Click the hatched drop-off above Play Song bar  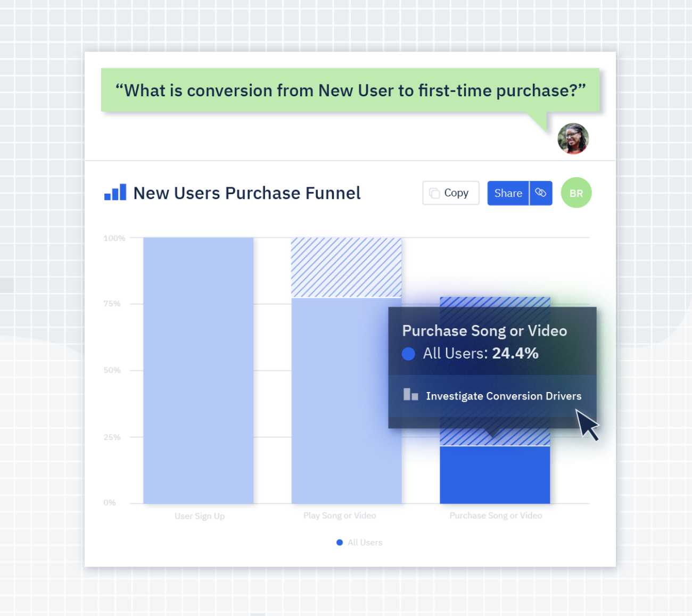coord(346,267)
